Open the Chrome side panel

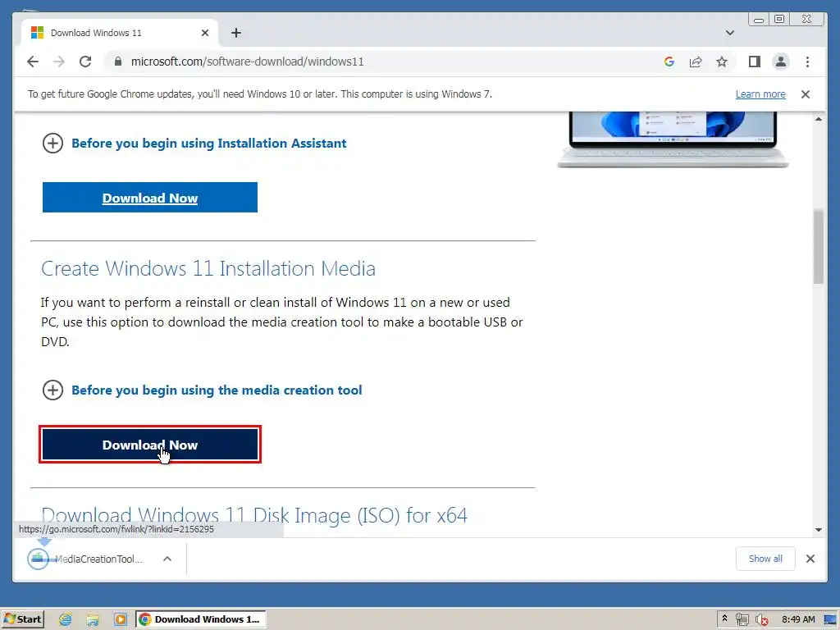[x=755, y=62]
